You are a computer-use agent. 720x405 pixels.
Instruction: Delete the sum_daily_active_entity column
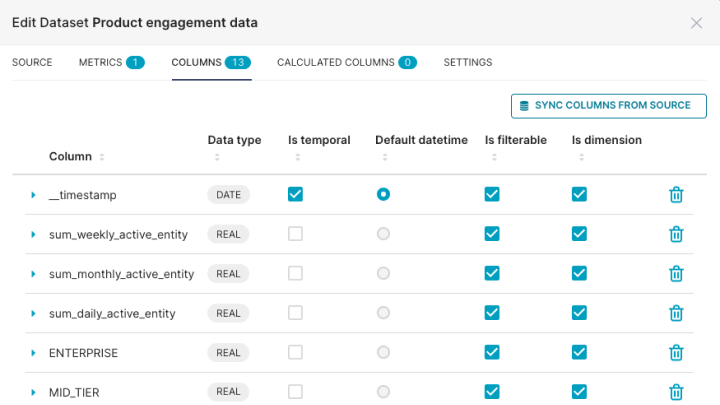[676, 313]
